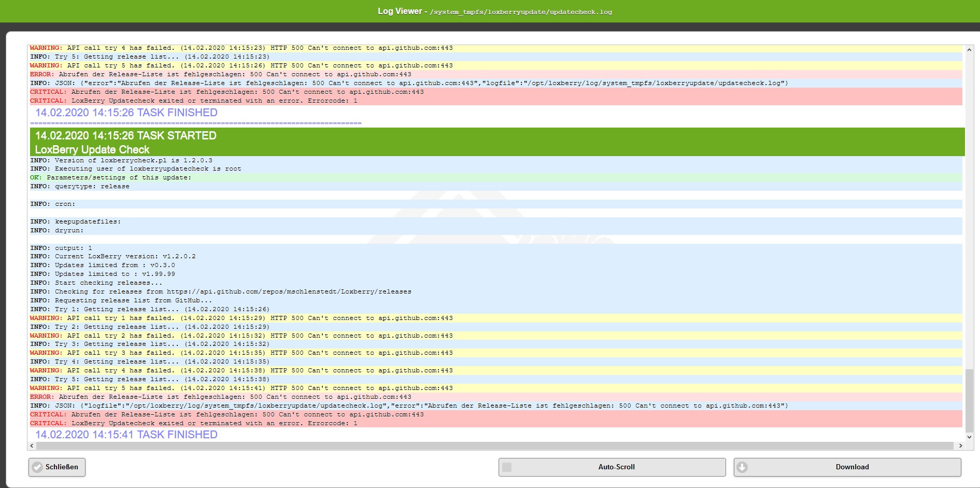Select 'Try 2: Getting release list' at 14:15:29

coord(496,327)
